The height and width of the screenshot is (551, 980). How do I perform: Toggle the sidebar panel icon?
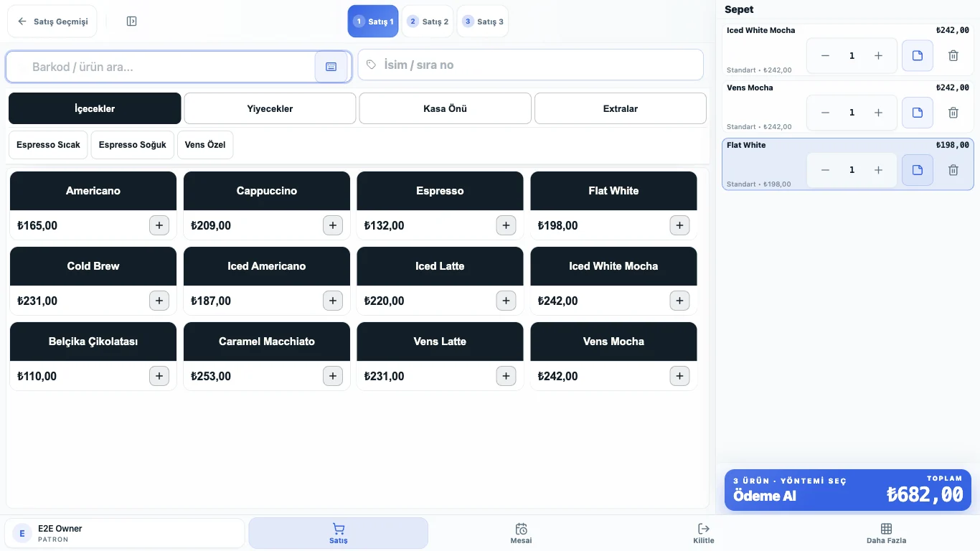tap(131, 22)
